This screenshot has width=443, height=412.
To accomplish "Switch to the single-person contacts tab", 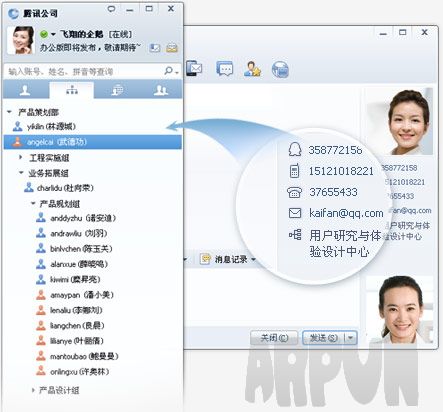I will coord(26,90).
